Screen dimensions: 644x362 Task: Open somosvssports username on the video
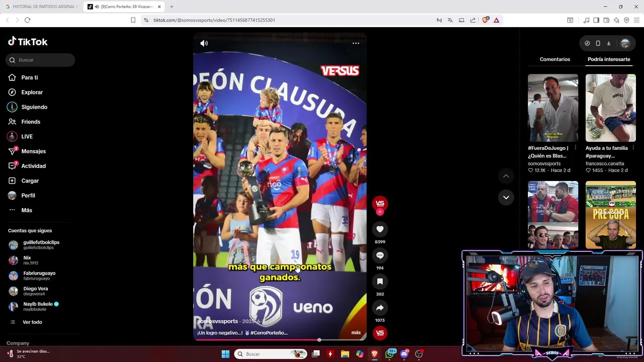click(217, 321)
